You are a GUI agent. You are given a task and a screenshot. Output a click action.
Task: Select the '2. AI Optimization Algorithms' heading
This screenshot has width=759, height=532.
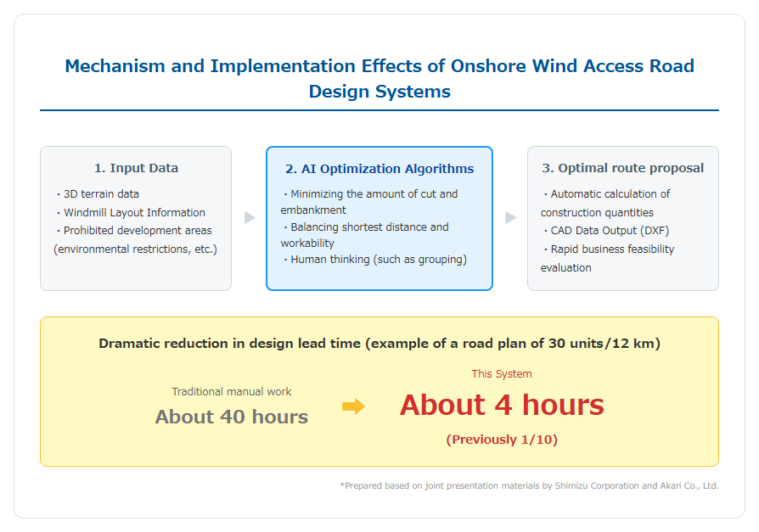point(379,169)
